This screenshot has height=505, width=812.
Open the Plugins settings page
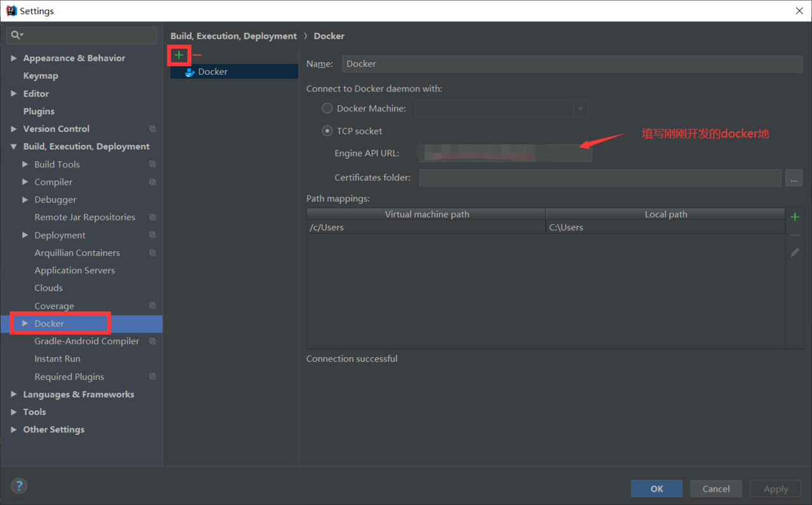(x=39, y=111)
